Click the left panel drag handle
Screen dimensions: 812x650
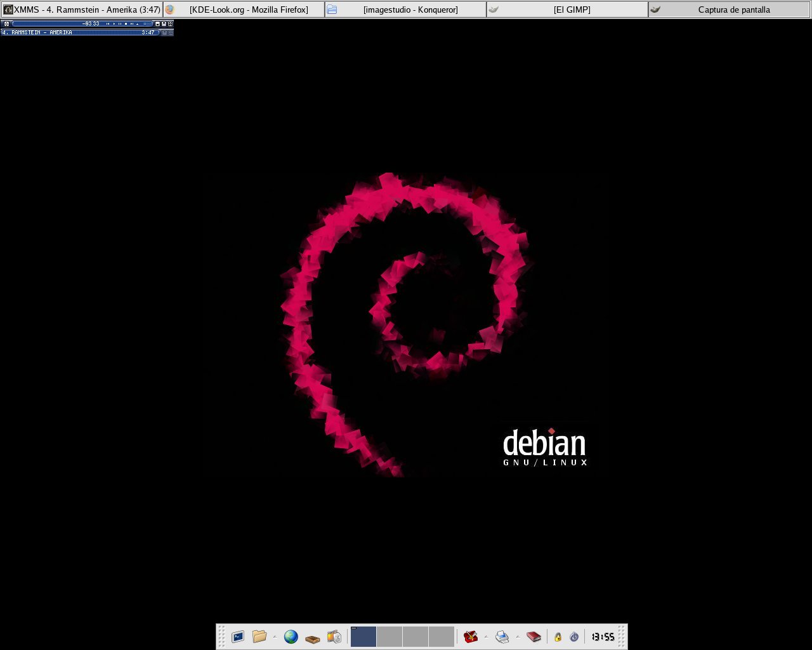[x=221, y=637]
